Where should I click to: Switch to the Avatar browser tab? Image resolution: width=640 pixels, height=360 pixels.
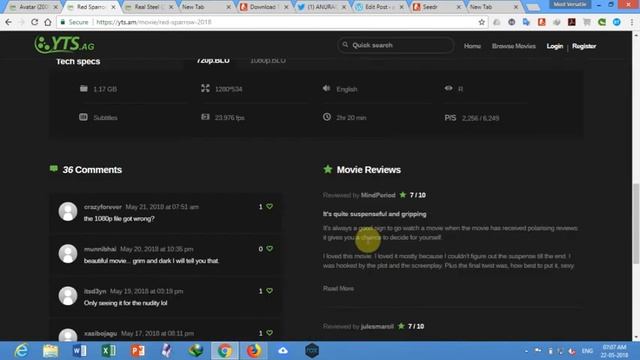tap(34, 7)
